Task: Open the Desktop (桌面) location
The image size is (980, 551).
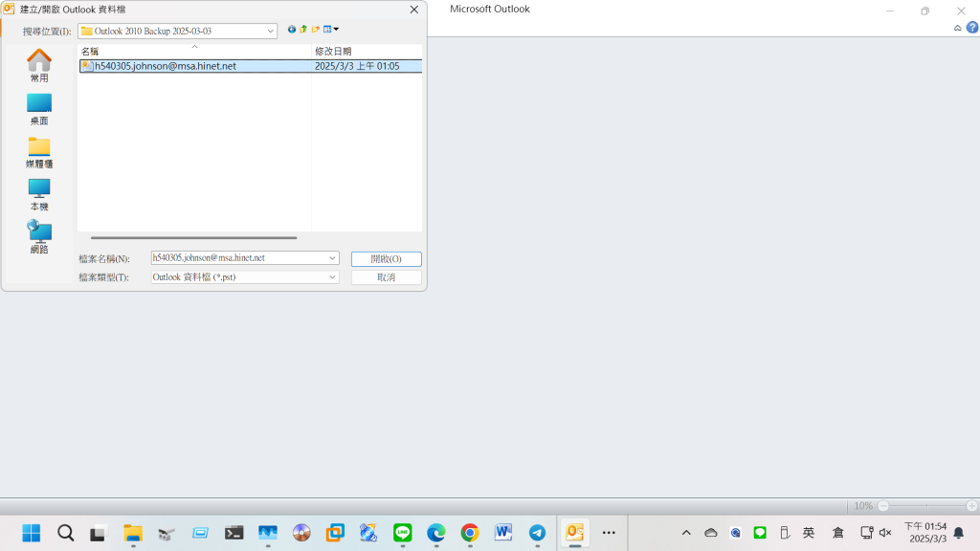Action: 39,104
